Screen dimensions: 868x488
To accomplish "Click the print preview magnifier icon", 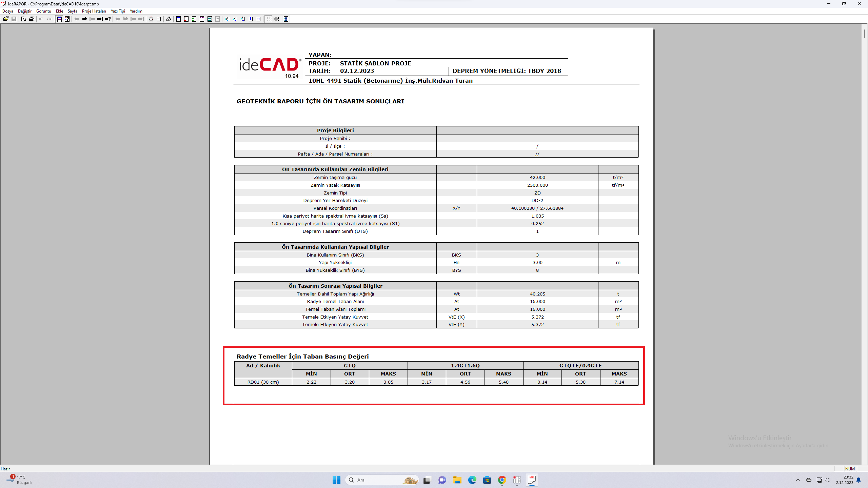I will (x=23, y=19).
